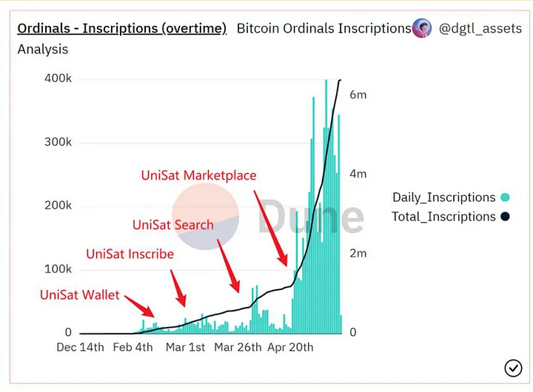Viewport: 533px width, 392px height.
Task: Click the Dune circle logo watermark
Action: (205, 216)
